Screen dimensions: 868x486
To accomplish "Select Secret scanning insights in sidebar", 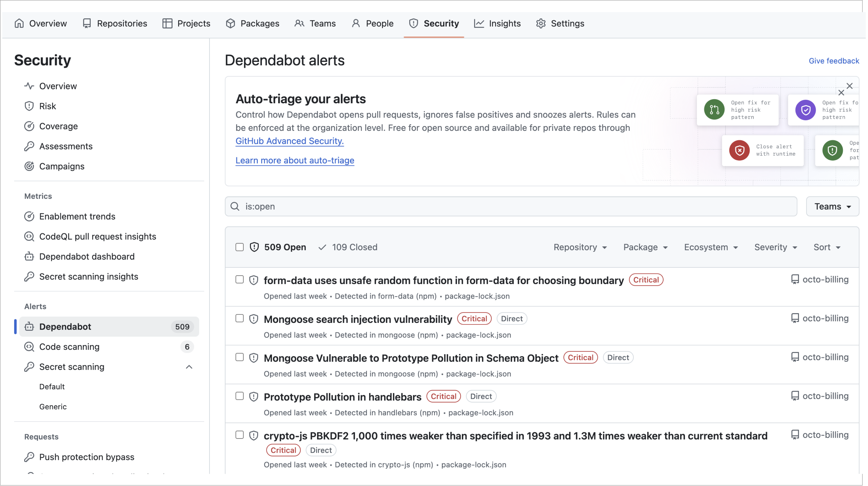I will [x=89, y=276].
